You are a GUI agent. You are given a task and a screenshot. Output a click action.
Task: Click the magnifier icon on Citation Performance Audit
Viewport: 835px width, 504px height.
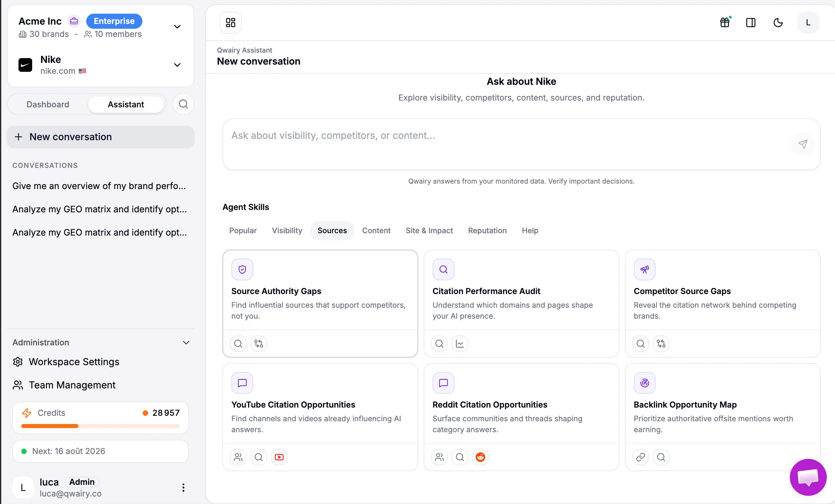coord(444,269)
